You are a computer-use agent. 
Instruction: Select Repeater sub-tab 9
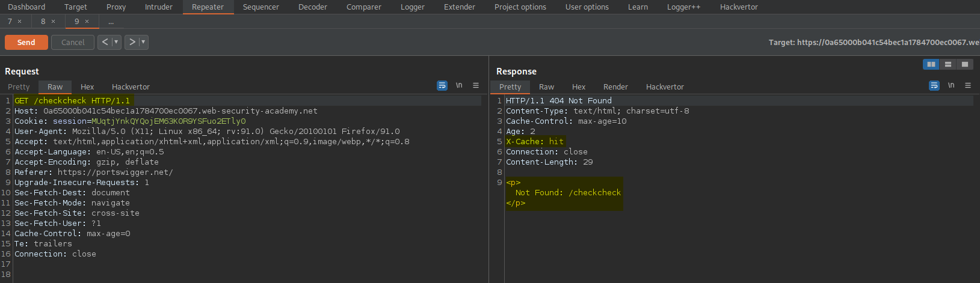(77, 21)
